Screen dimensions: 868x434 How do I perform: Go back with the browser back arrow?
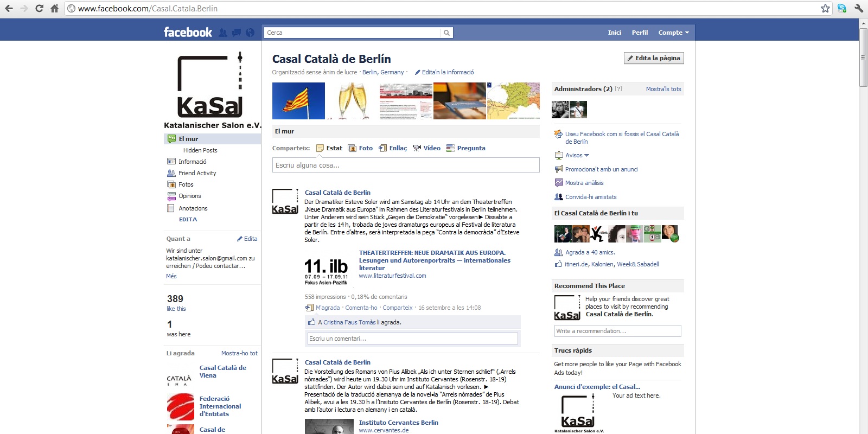9,9
